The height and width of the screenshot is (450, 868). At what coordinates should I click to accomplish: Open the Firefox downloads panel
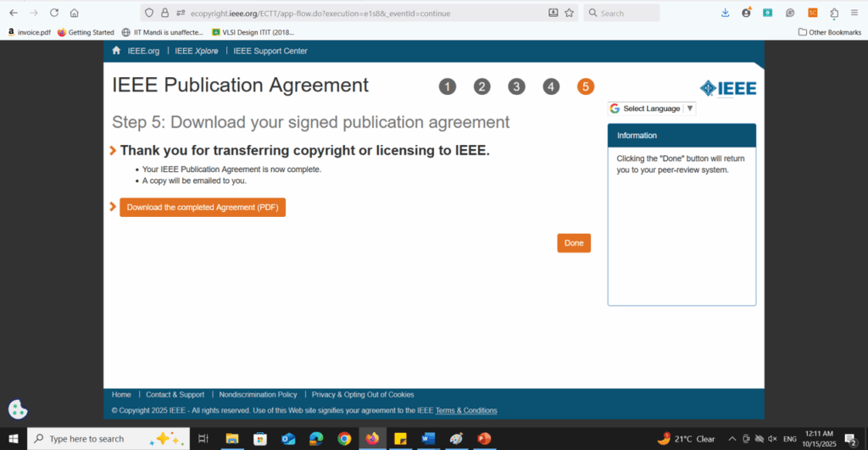(725, 13)
